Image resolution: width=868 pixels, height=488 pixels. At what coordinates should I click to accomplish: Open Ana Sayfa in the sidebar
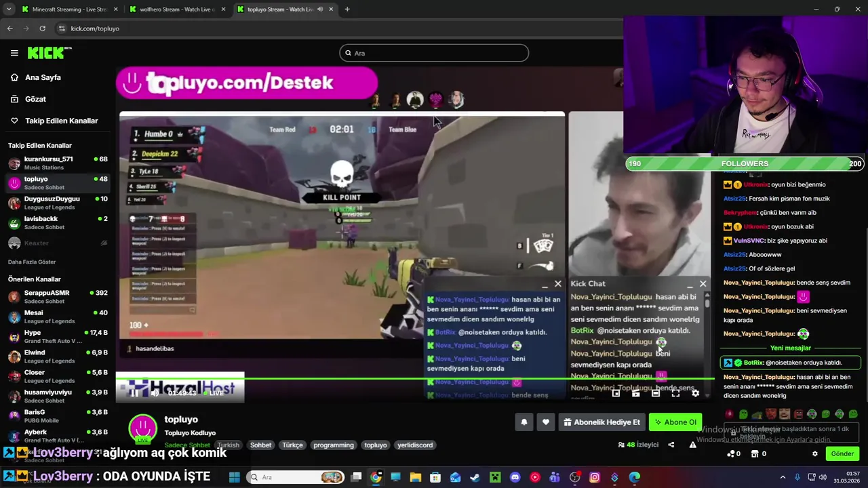tap(43, 77)
